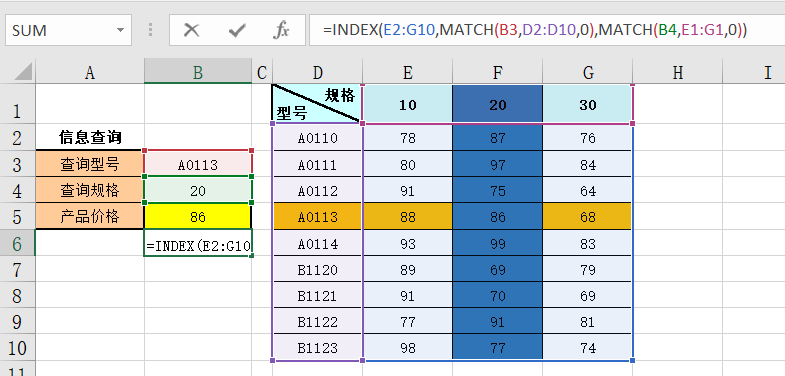This screenshot has width=785, height=376.
Task: Click cell F5 with value 86
Action: click(498, 216)
